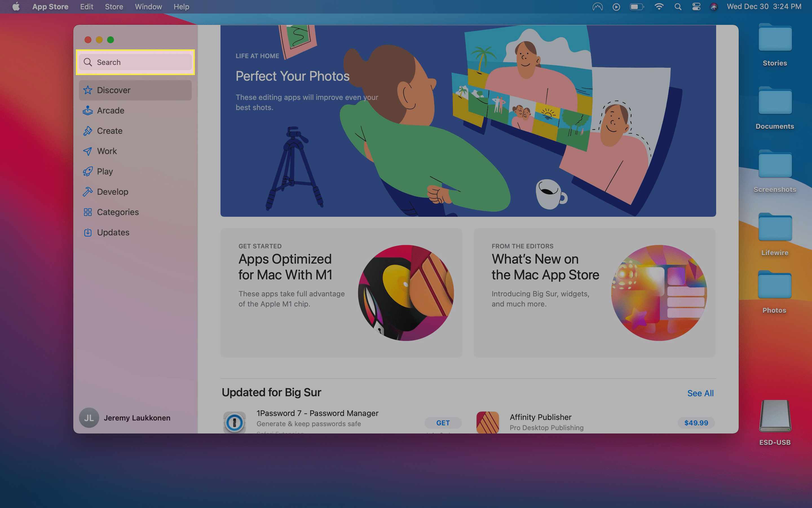Click the play circle icon in menu bar
This screenshot has height=508, width=812.
[x=616, y=6]
